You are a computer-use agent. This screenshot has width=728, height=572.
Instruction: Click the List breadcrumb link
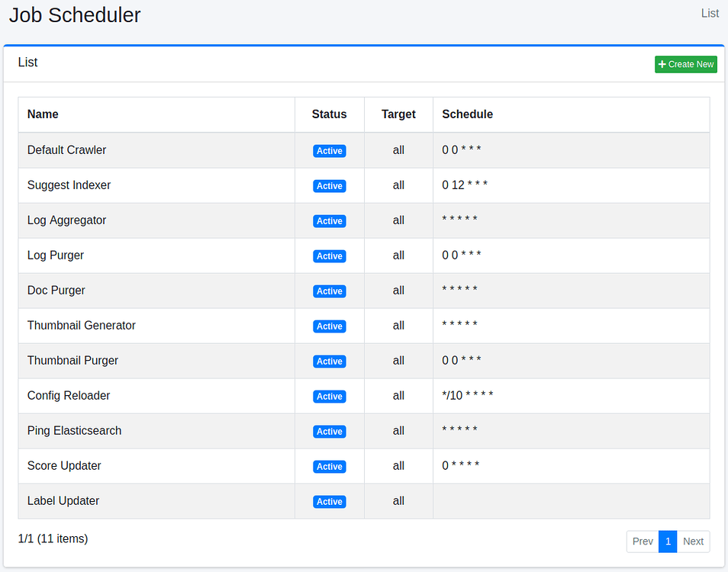710,13
